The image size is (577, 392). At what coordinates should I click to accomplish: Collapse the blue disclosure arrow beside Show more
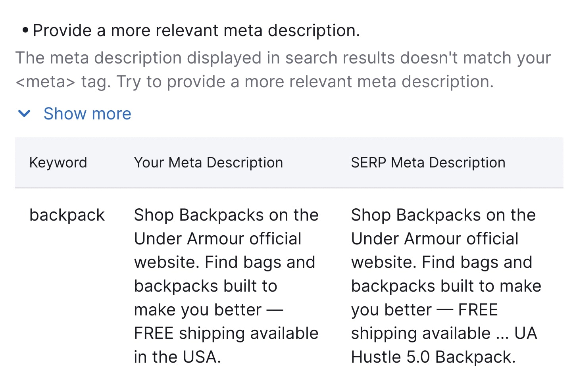point(25,114)
